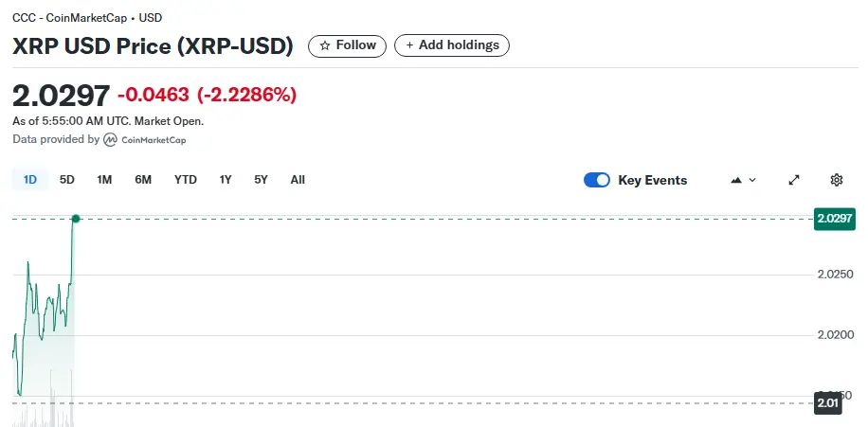868x427 pixels.
Task: Open the mountain chart type dropdown
Action: pos(743,180)
